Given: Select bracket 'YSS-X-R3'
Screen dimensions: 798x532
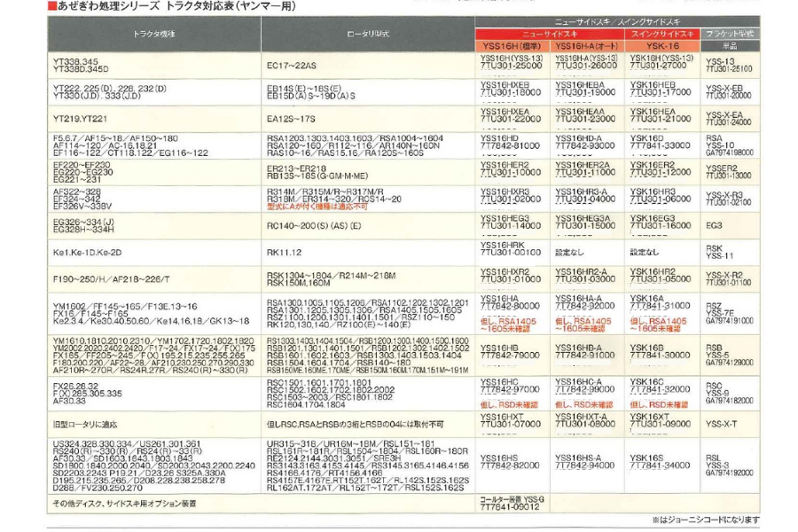Looking at the screenshot, I should click(x=724, y=194).
